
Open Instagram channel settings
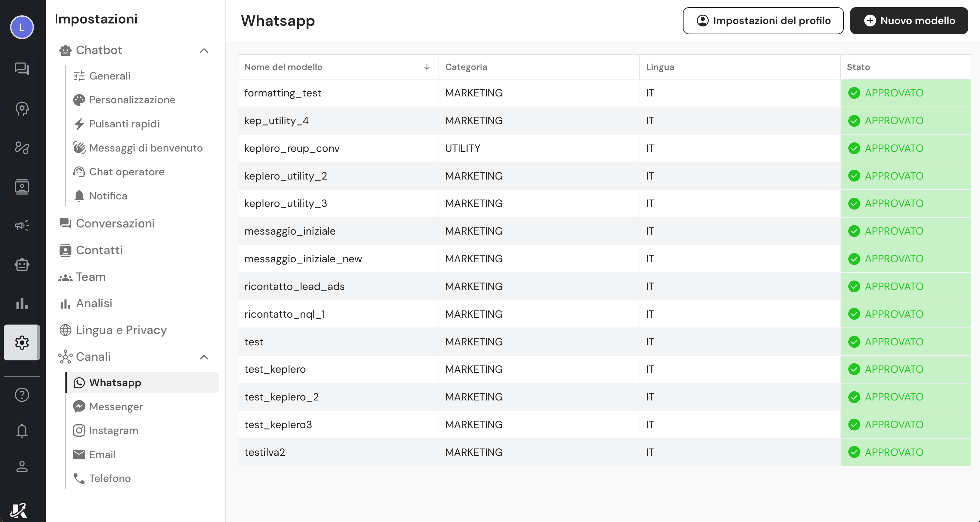click(x=113, y=430)
